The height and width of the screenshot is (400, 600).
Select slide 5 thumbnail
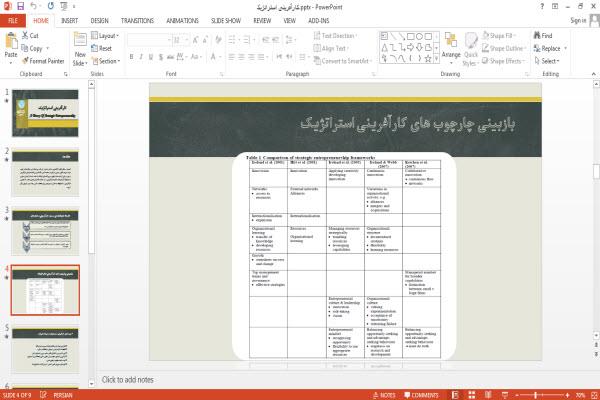pyautogui.click(x=45, y=349)
